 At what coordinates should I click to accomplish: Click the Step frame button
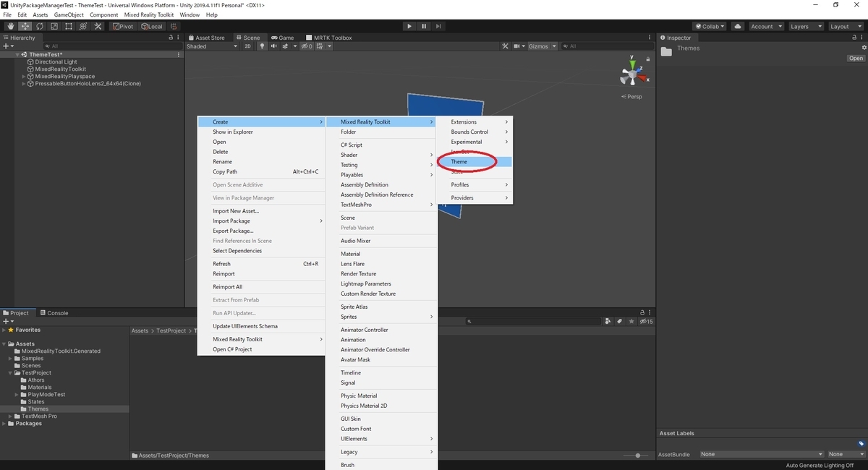click(x=439, y=26)
